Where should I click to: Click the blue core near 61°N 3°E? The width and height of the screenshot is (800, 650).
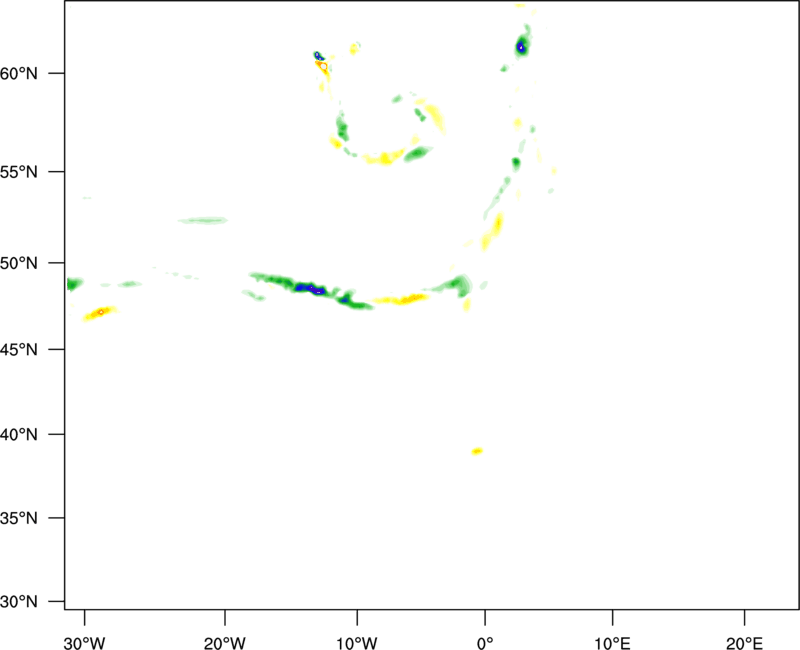click(521, 47)
